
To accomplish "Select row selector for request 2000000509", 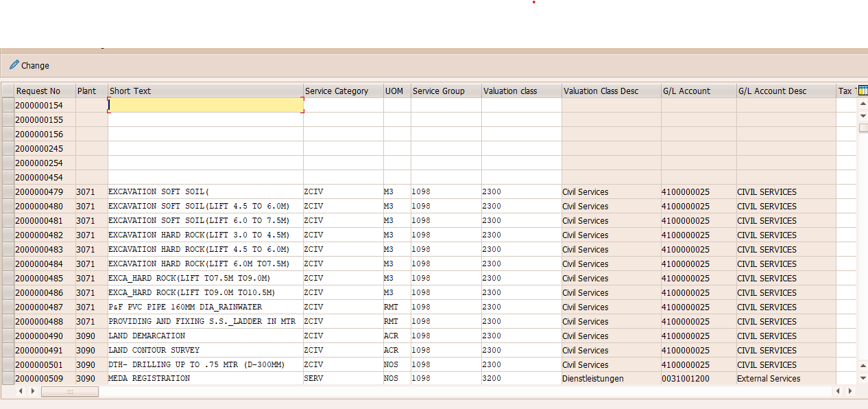I will coord(8,379).
